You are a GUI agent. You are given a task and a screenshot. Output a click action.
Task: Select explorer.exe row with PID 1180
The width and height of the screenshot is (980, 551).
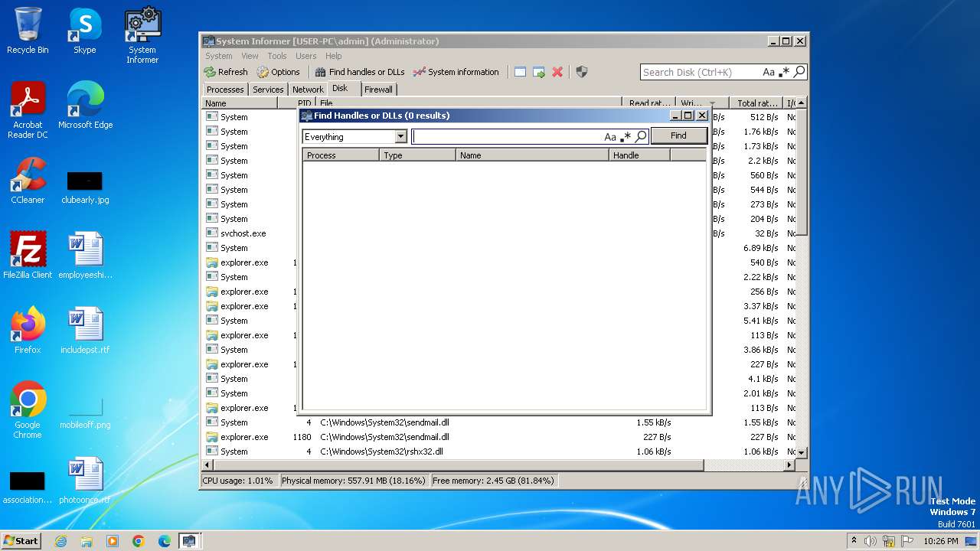(x=500, y=437)
